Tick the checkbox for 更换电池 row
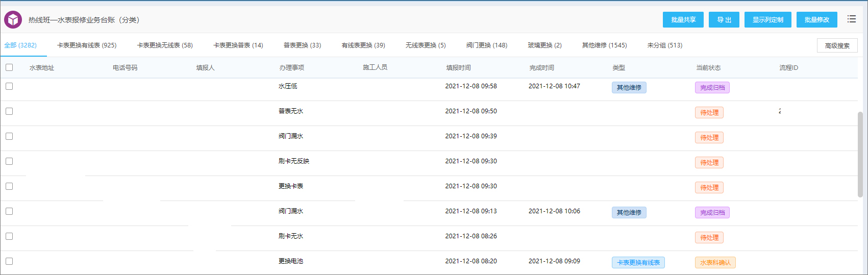Viewport: 868px width, 275px height. coord(9,261)
